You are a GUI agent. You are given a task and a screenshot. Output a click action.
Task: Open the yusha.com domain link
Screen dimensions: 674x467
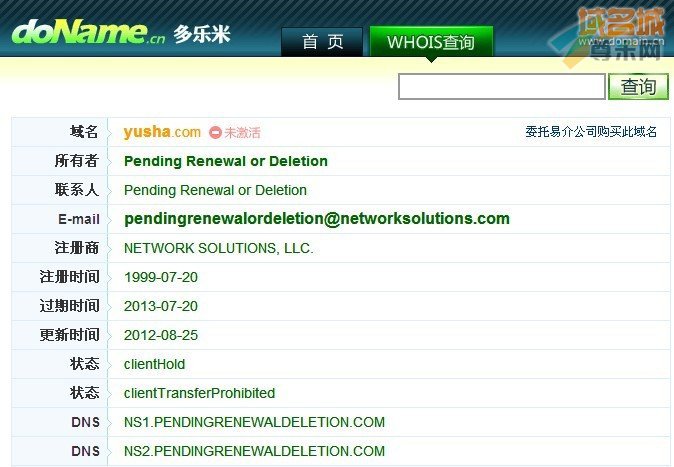click(162, 132)
